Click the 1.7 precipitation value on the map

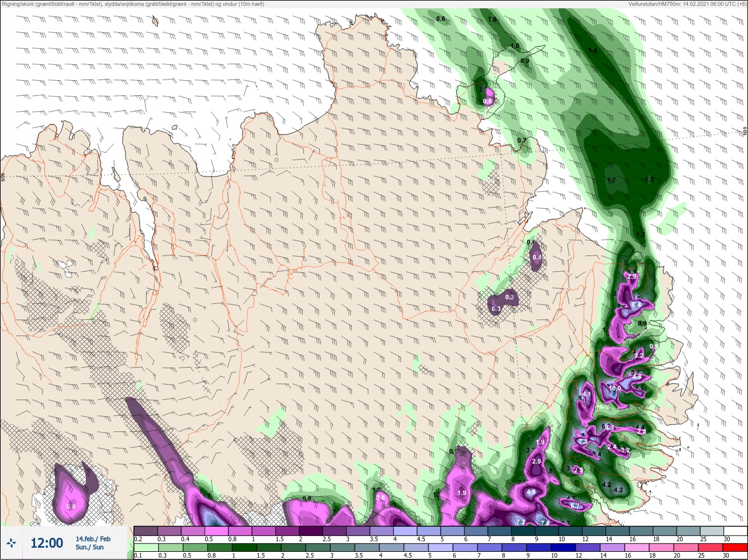pos(611,180)
